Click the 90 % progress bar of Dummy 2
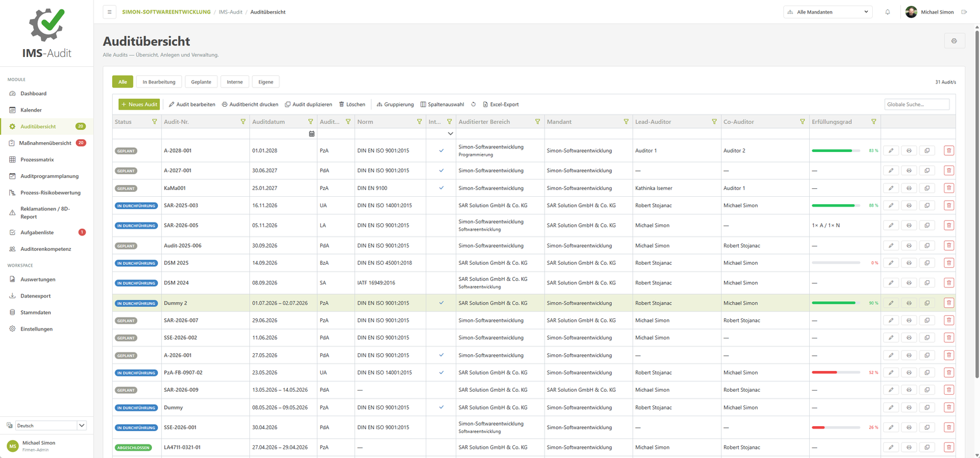980x458 pixels. coord(836,303)
